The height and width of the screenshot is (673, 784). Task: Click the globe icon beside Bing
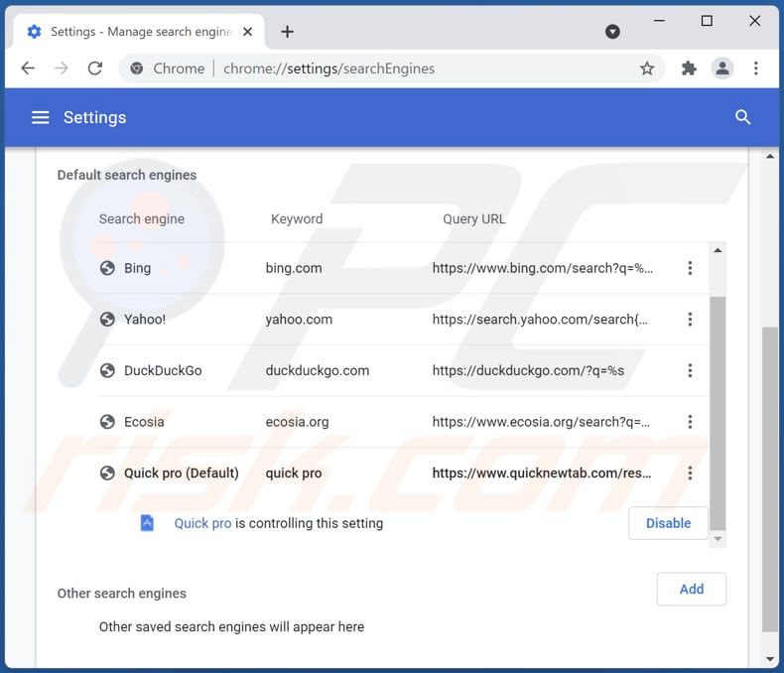click(107, 268)
